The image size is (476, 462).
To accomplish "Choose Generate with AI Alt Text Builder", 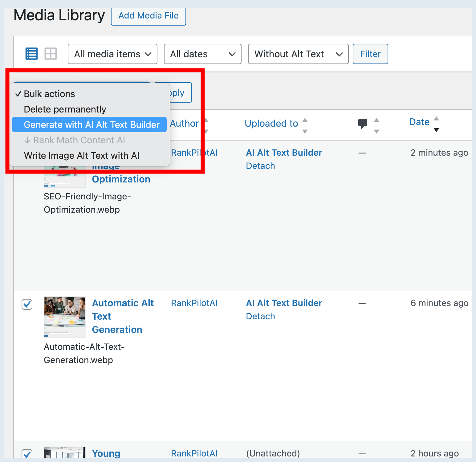I will (89, 125).
